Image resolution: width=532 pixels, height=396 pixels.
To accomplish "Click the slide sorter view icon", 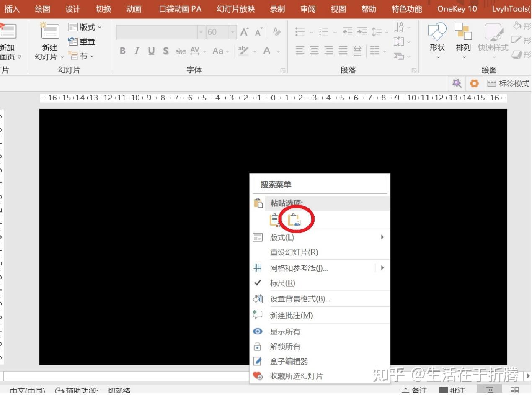I will (x=515, y=391).
